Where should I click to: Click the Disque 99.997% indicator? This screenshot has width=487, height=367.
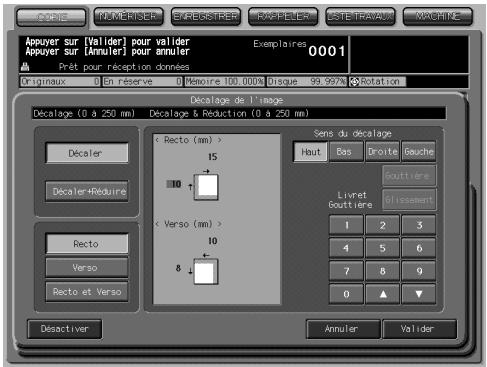(307, 82)
